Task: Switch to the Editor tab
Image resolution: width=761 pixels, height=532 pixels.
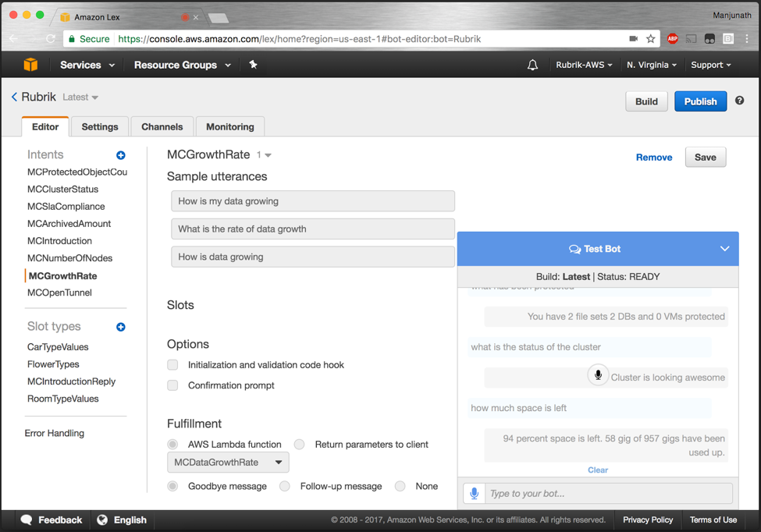Action: point(45,126)
